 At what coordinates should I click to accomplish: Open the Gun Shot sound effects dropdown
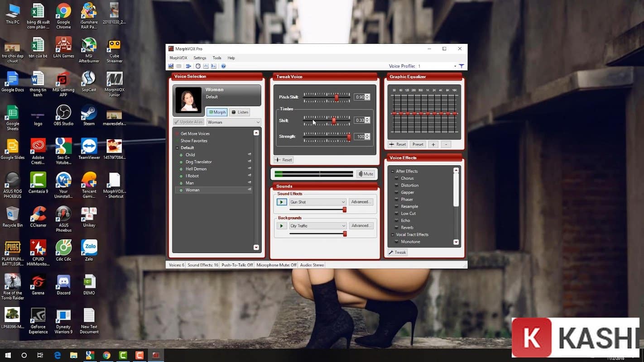[x=317, y=202]
